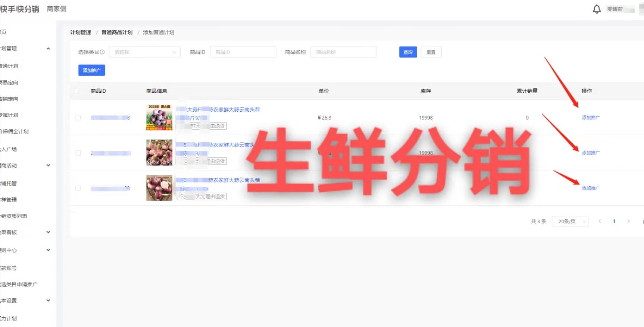
Task: Open 梯佣金计划 in the sidebar
Action: pos(14,131)
